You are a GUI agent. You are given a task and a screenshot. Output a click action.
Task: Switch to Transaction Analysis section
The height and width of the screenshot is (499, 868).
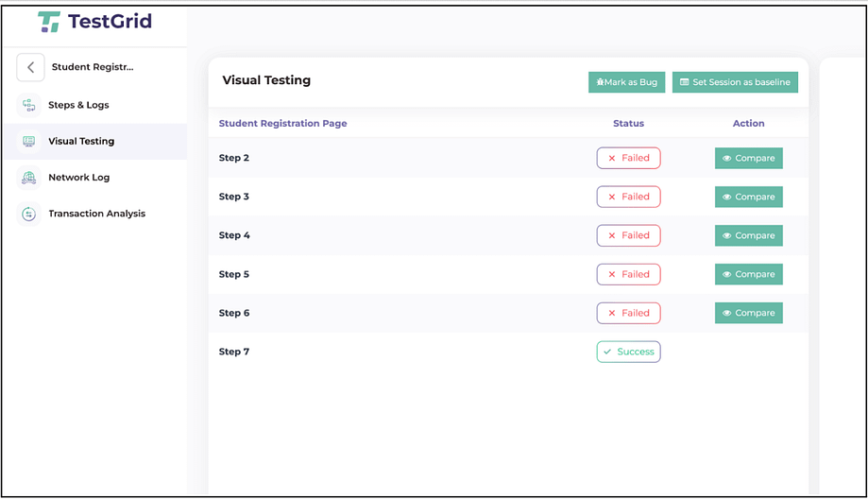[x=97, y=214]
